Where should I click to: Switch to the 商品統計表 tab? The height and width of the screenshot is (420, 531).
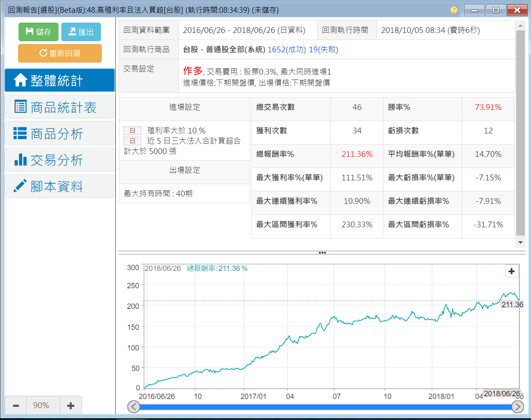click(x=60, y=107)
